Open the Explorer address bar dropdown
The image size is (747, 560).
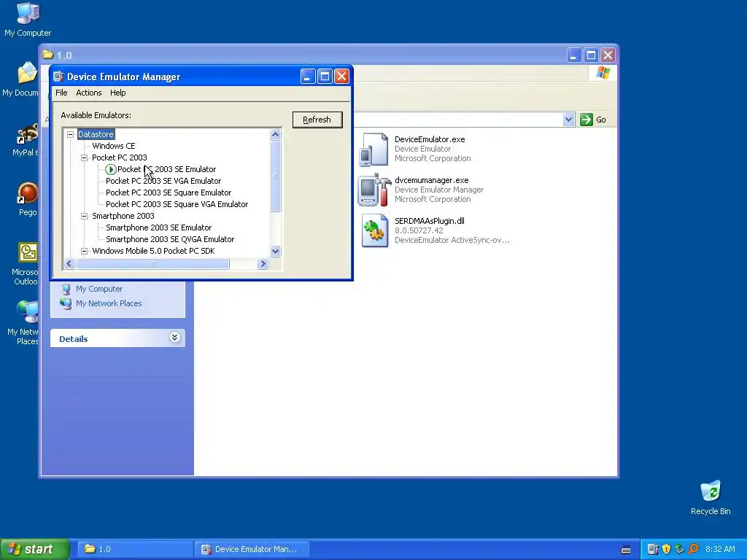click(x=568, y=120)
